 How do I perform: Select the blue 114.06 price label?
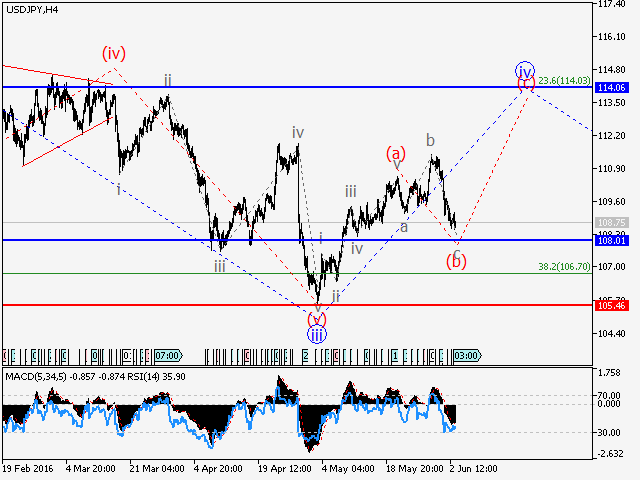pyautogui.click(x=611, y=87)
